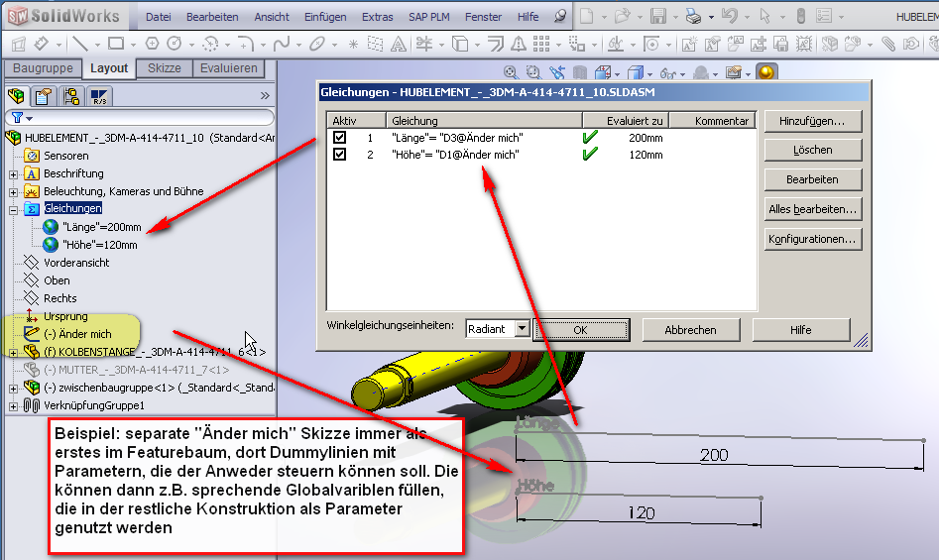Viewport: 939px width, 560px height.
Task: Collapse the Gleichungen tree node
Action: (x=13, y=209)
